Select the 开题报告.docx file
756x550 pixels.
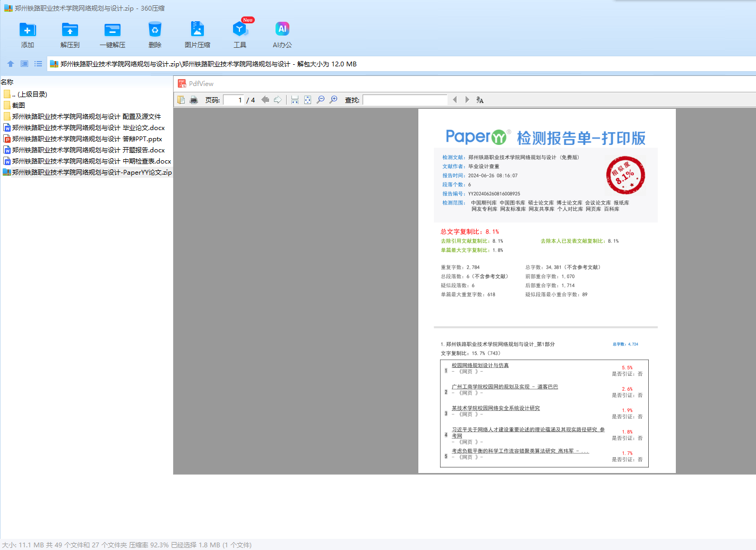84,150
